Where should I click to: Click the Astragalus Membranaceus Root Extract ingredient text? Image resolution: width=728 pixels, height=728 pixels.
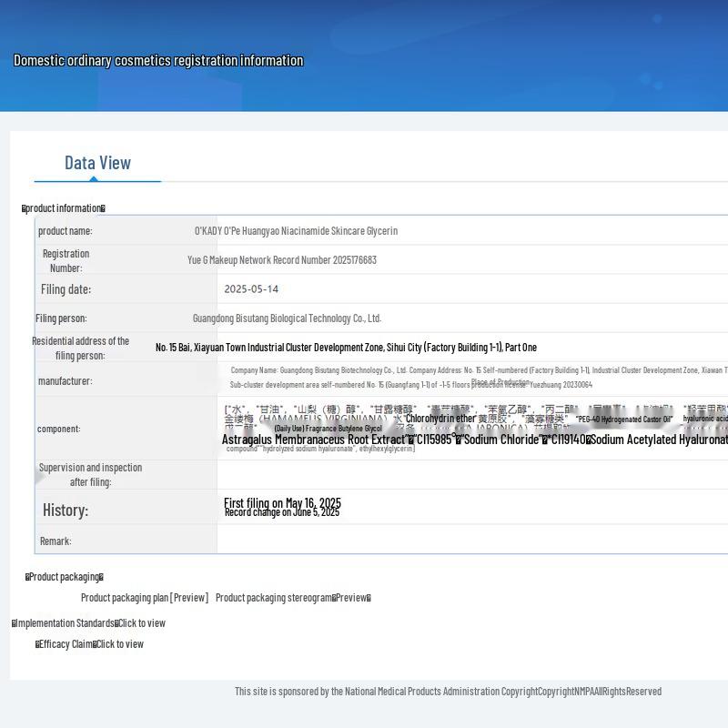tap(314, 440)
